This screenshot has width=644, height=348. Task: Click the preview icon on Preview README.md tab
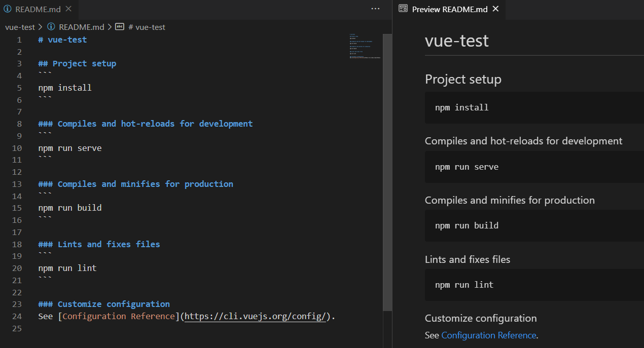click(403, 9)
